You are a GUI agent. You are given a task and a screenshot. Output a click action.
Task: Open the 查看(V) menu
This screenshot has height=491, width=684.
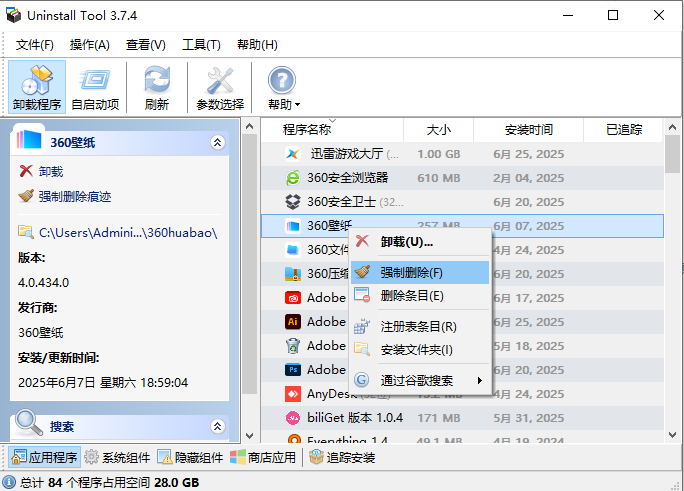pos(146,44)
